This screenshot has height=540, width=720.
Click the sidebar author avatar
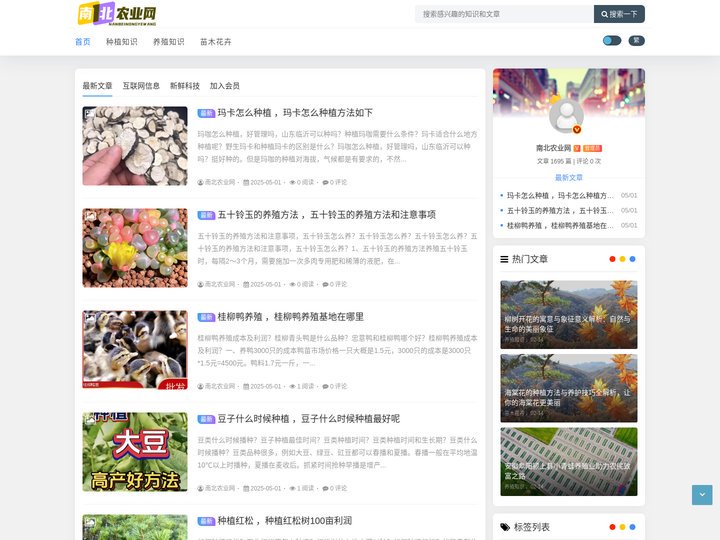pos(566,116)
